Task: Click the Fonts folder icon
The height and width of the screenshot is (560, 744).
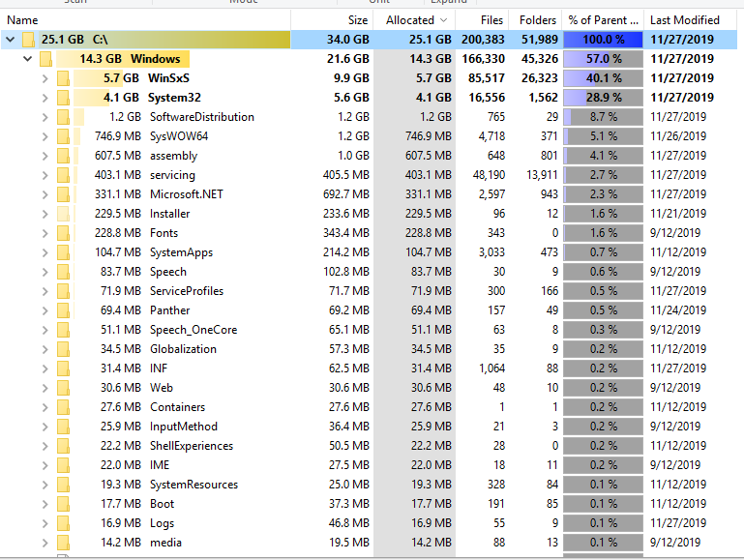Action: 63,233
